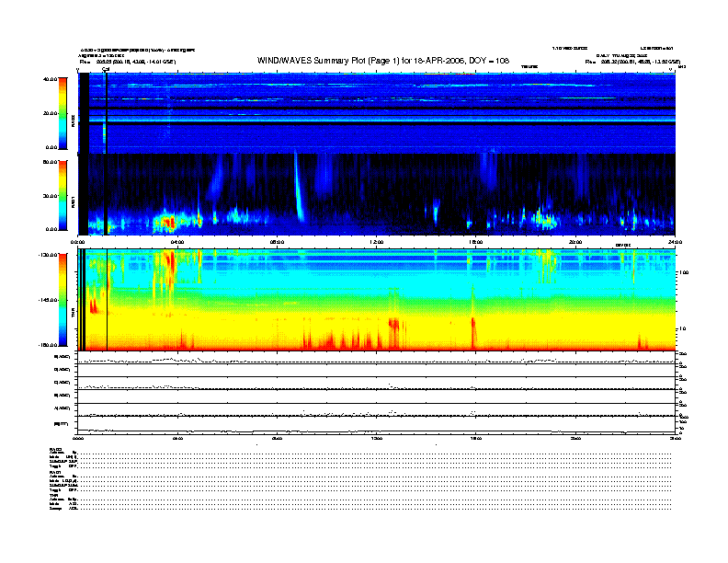Select the 0.00 value on RAD2 scale
The height and width of the screenshot is (563, 728).
click(51, 147)
